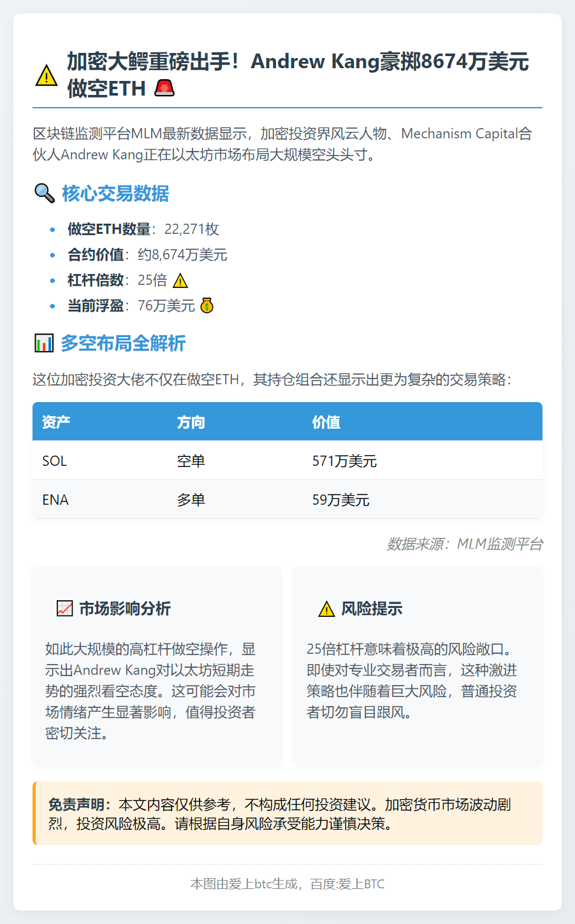
Task: Click the magnifying glass icon by 核心交易数据
Action: (x=45, y=193)
